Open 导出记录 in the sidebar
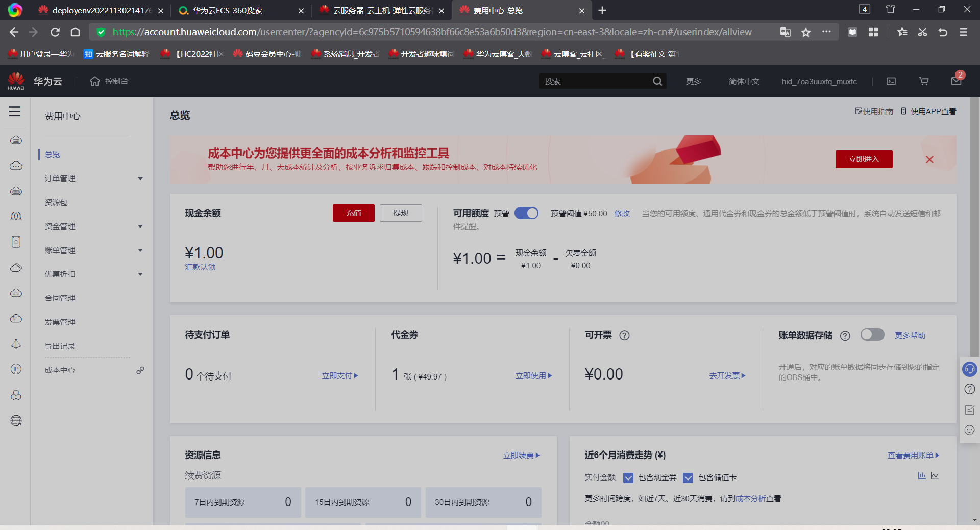The image size is (980, 530). click(60, 346)
